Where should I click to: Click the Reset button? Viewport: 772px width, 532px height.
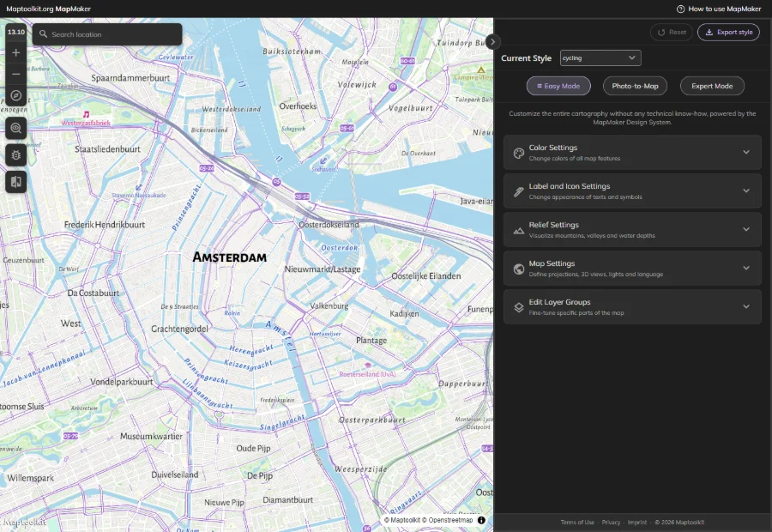point(672,32)
